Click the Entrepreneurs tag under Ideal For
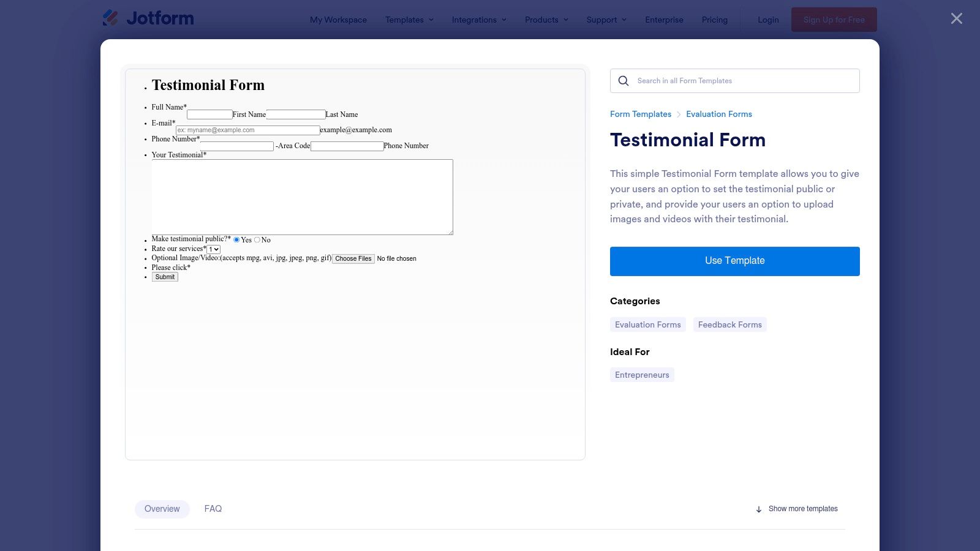 642,374
